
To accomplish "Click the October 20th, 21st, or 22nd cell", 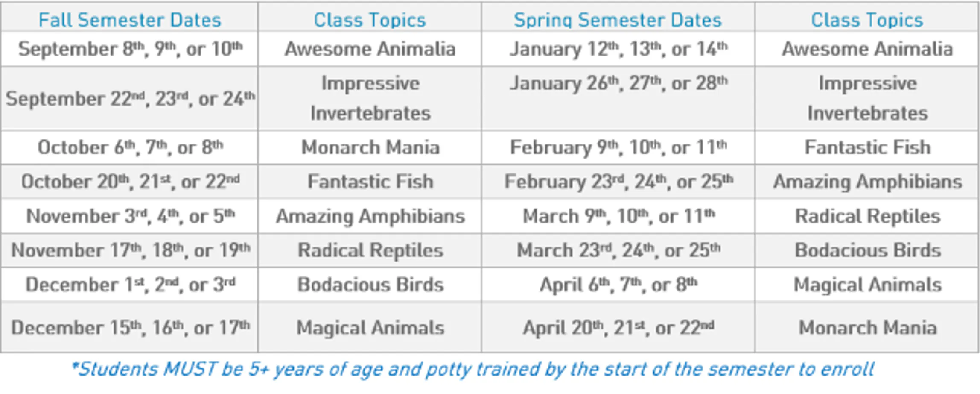I will tap(130, 182).
